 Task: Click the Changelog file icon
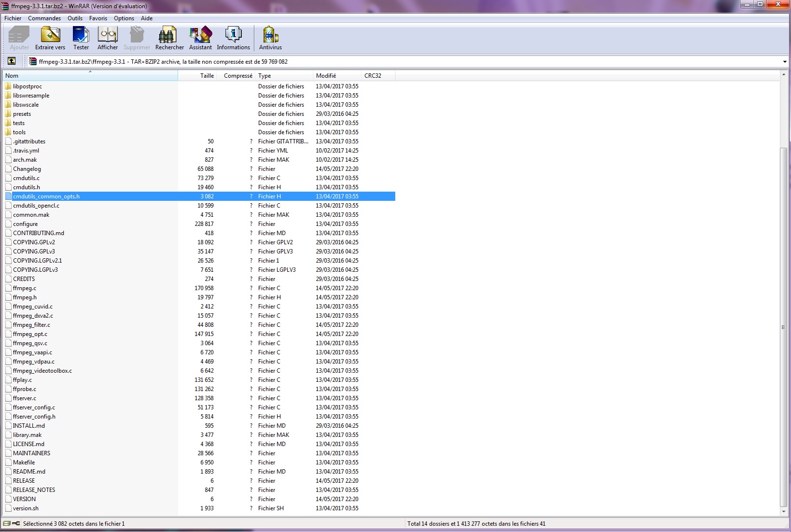8,169
